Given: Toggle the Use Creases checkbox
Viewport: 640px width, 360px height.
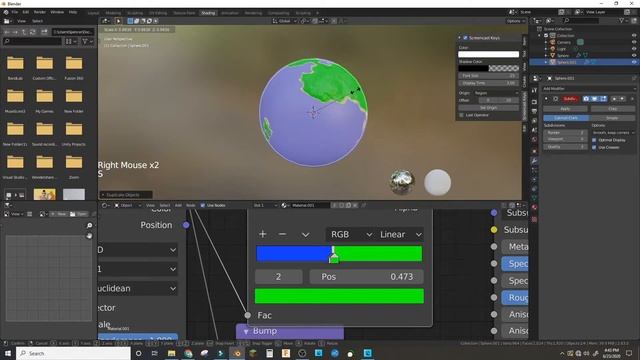Looking at the screenshot, I should [x=594, y=147].
